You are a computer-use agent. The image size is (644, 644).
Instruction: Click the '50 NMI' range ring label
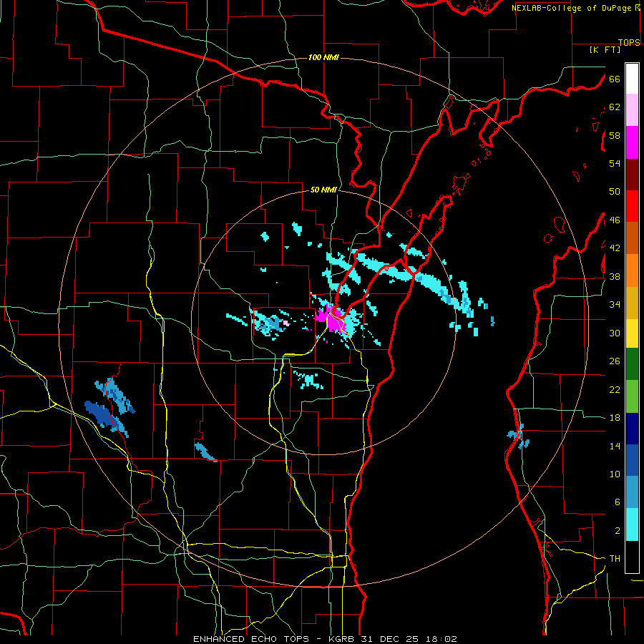[x=323, y=190]
